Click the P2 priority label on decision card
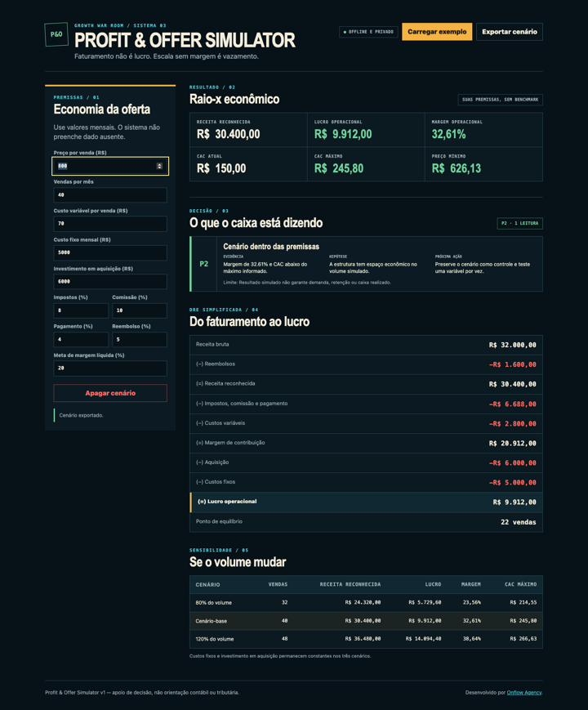Image resolution: width=588 pixels, height=710 pixels. (204, 264)
